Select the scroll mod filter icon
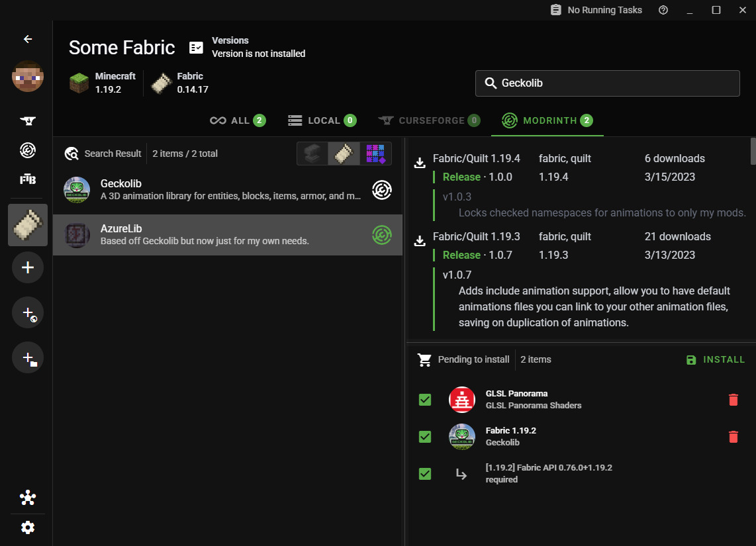Image resolution: width=756 pixels, height=546 pixels. tap(344, 153)
